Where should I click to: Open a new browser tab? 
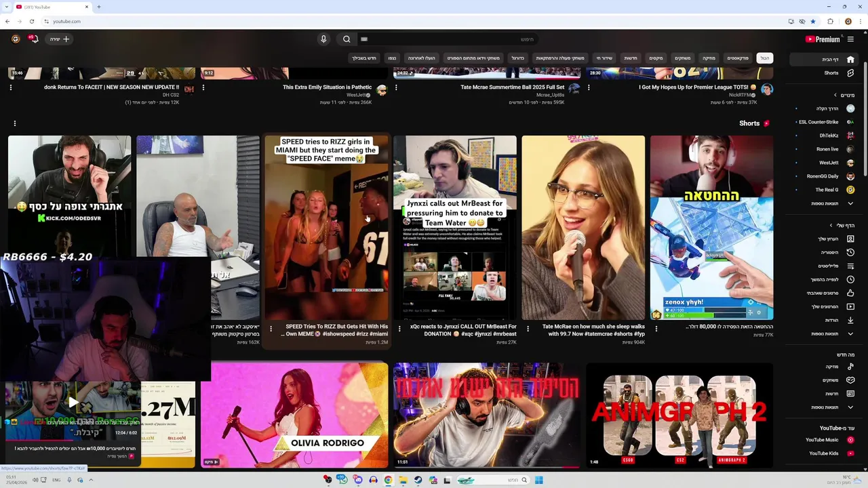[x=98, y=7]
